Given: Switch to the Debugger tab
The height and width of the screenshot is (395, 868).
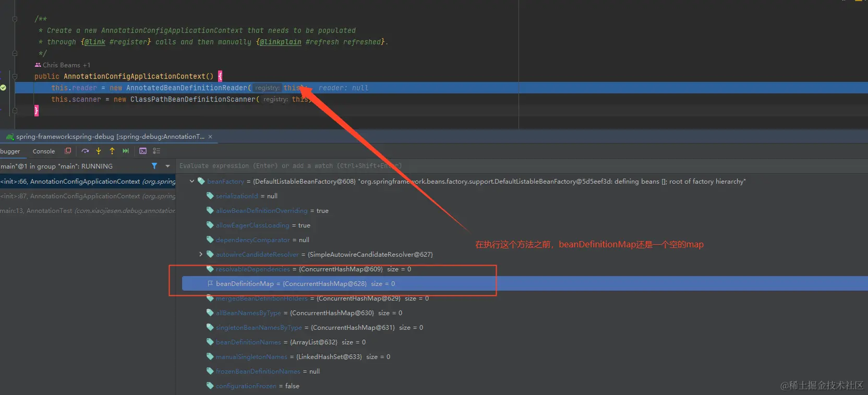Looking at the screenshot, I should pos(10,151).
